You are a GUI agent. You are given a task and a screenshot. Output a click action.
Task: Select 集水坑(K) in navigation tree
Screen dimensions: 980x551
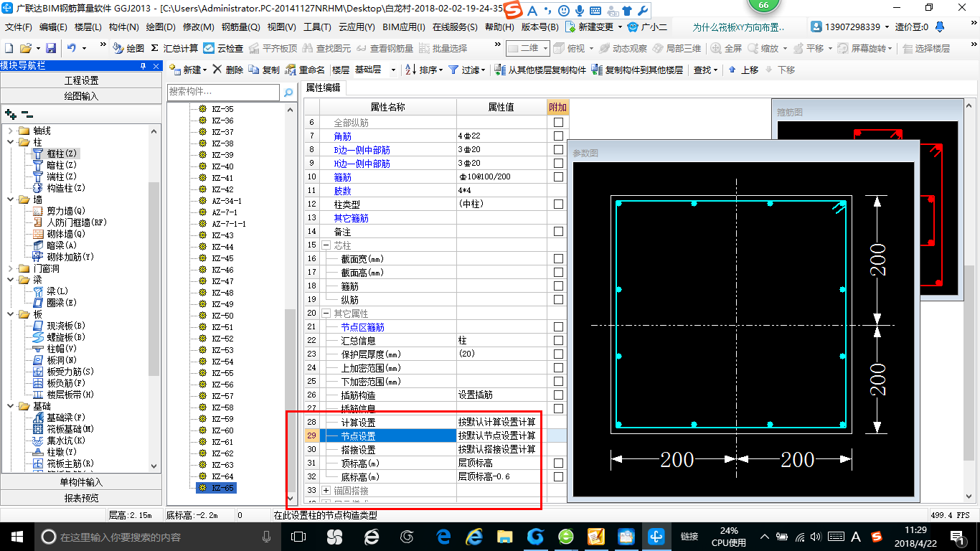[x=60, y=441]
